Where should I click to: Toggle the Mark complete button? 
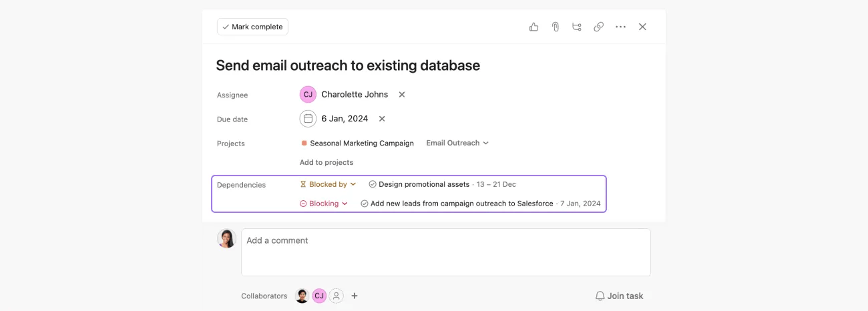[x=252, y=27]
